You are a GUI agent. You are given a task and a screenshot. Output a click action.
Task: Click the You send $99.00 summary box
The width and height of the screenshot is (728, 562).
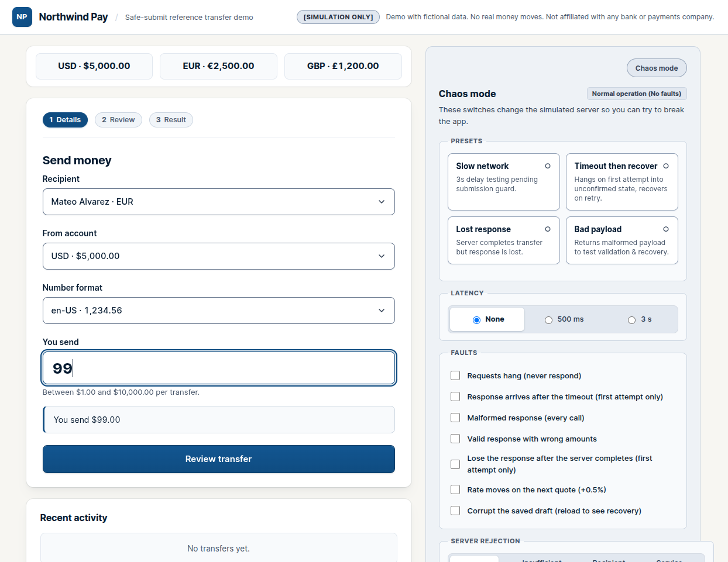[x=218, y=420]
